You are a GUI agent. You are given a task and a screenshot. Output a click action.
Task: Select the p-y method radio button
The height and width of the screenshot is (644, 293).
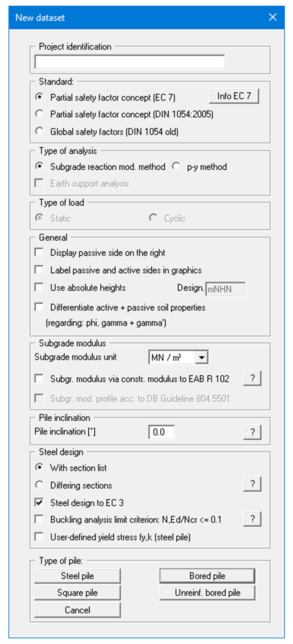coord(176,166)
